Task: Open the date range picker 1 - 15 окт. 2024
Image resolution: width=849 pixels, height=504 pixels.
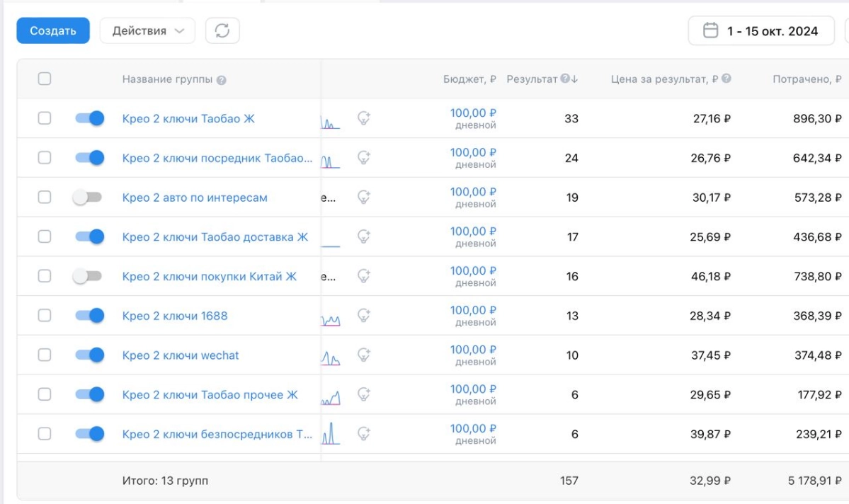Action: [x=760, y=31]
